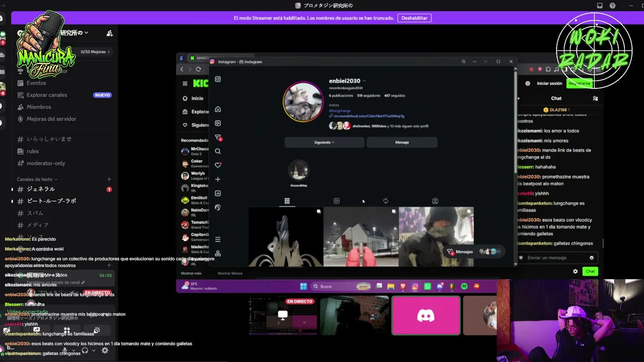Open Instagram professional dashboard icon
644x362 pixels.
(x=218, y=193)
